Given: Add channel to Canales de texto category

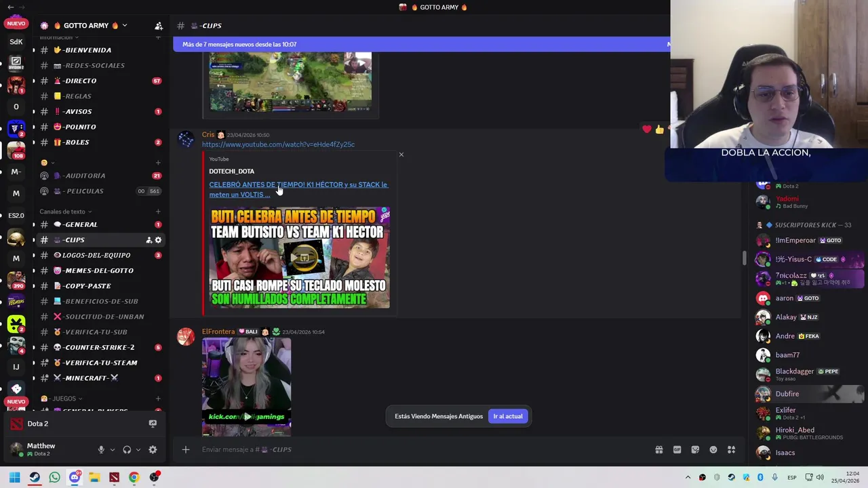Looking at the screenshot, I should click(158, 211).
